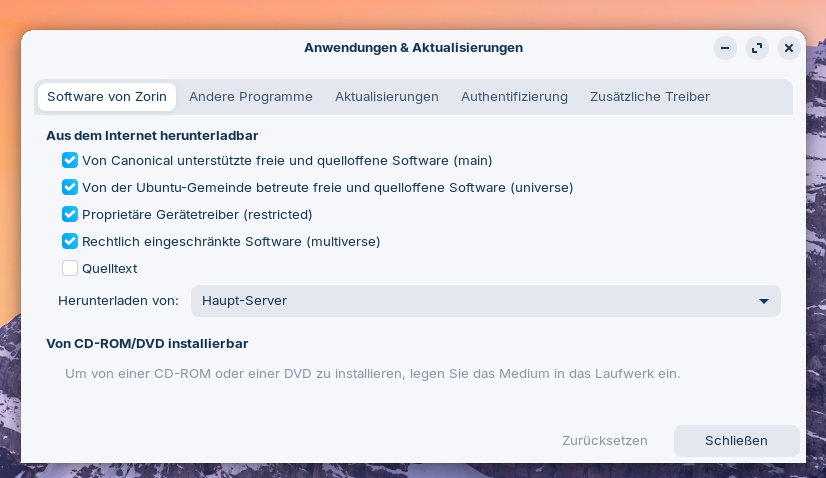The image size is (826, 478).
Task: Click the Herunterladen von label
Action: (x=118, y=301)
